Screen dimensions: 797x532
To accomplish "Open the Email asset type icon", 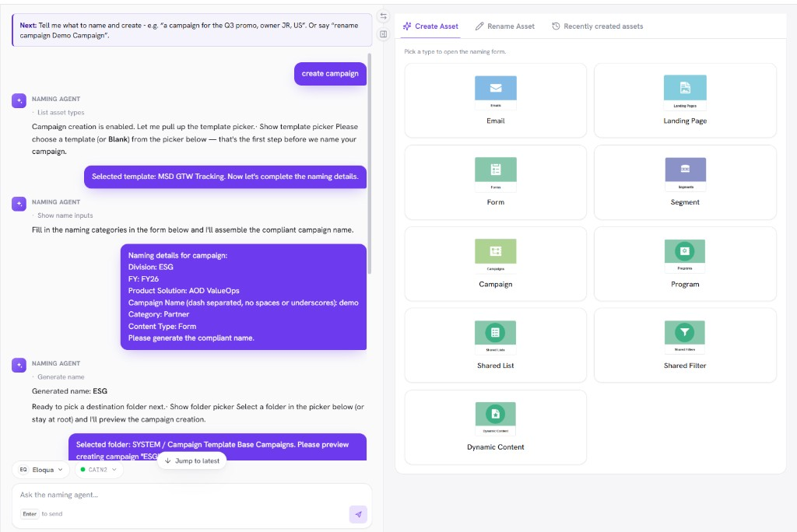I will (496, 93).
